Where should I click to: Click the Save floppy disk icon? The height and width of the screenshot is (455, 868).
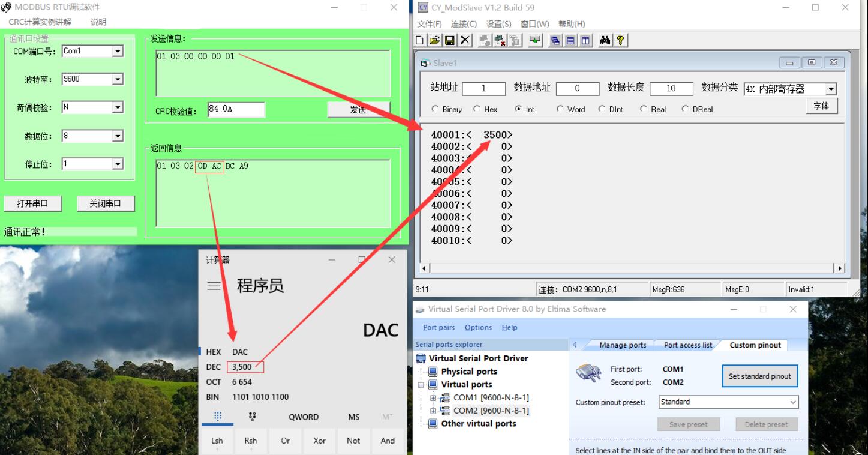[449, 40]
